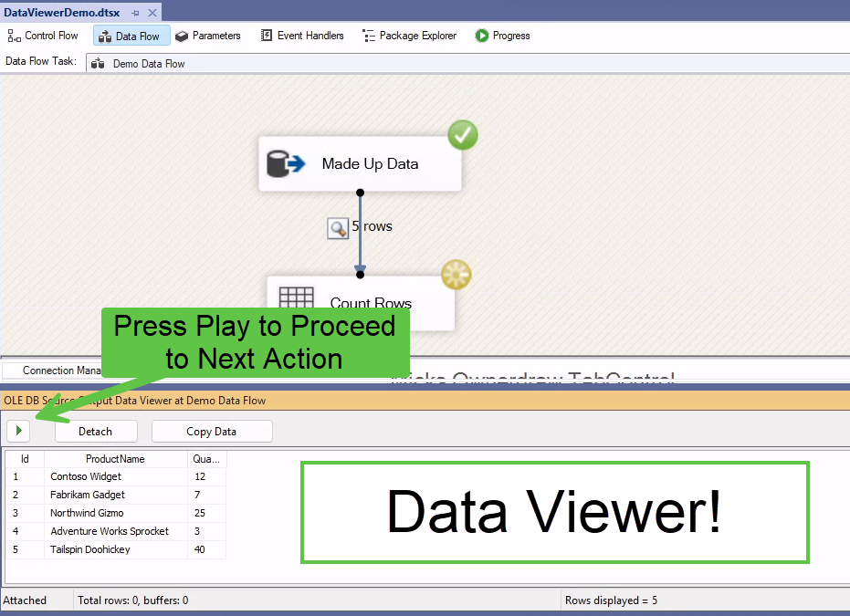Click quantity value 25 cell
This screenshot has width=850, height=616.
[x=206, y=513]
